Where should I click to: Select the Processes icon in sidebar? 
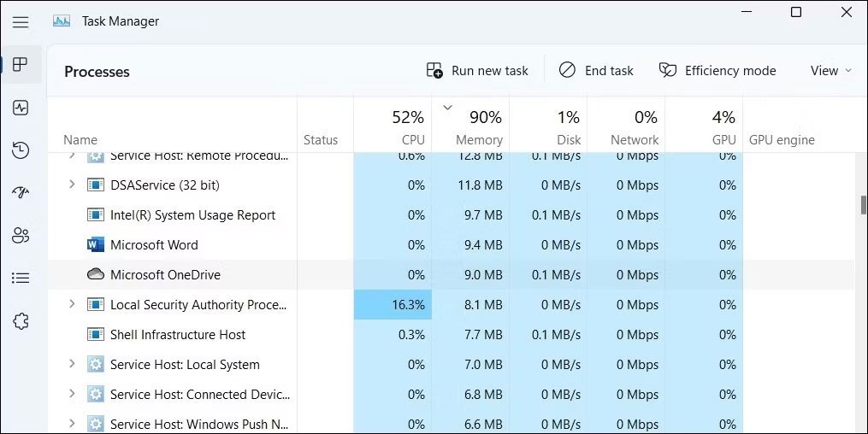[x=21, y=65]
